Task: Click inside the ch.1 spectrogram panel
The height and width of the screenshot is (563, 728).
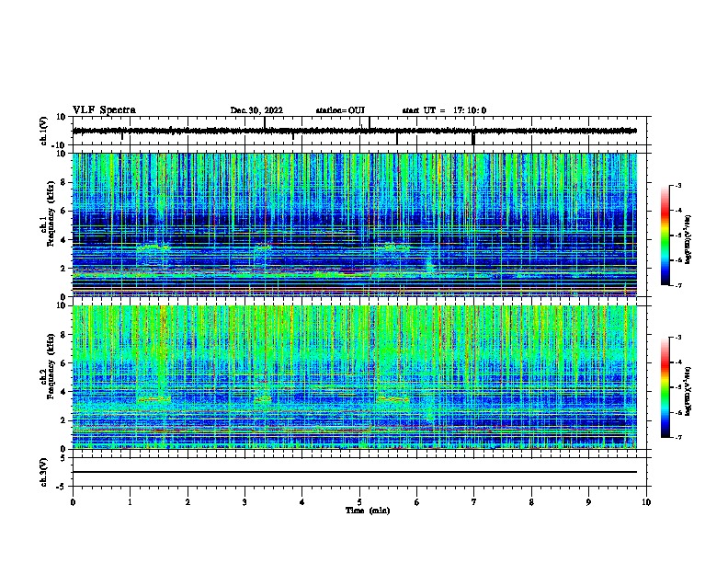Action: pos(355,224)
